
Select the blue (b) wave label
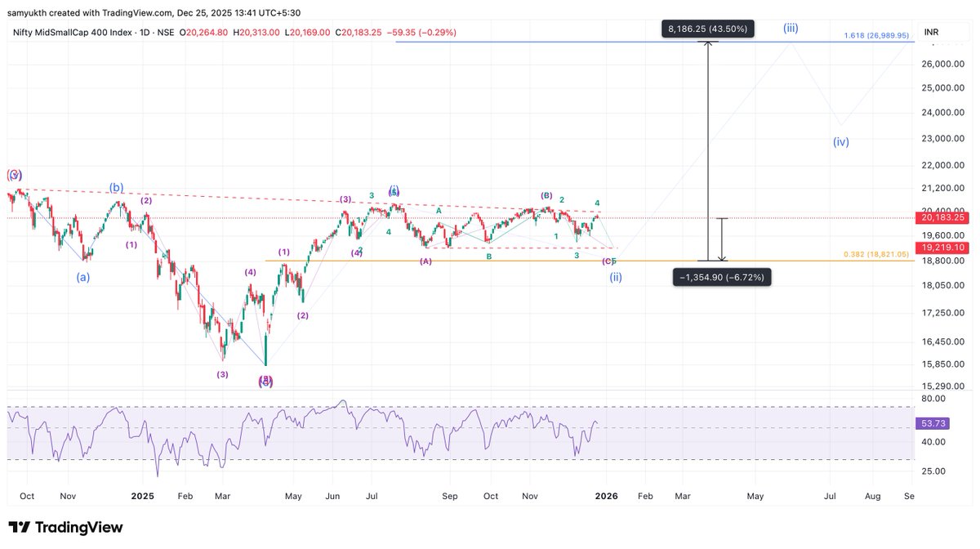pos(117,187)
